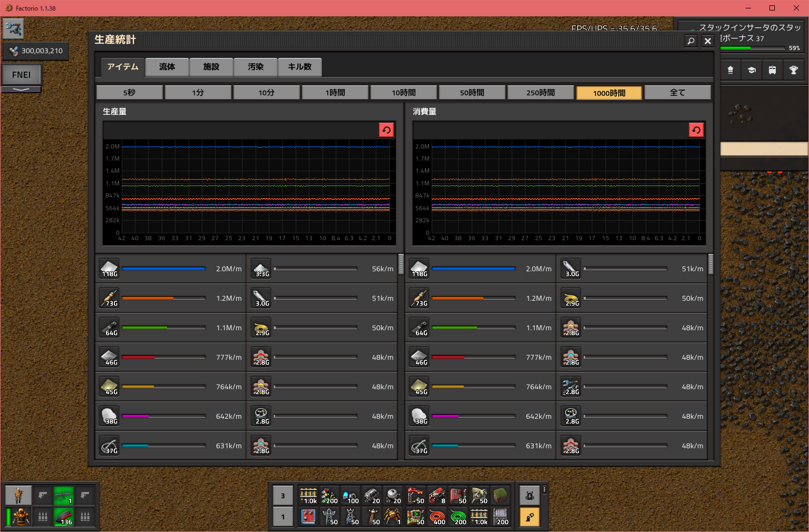Collapse the FNEI panel with chevron below it
The width and height of the screenshot is (809, 532).
click(x=21, y=90)
